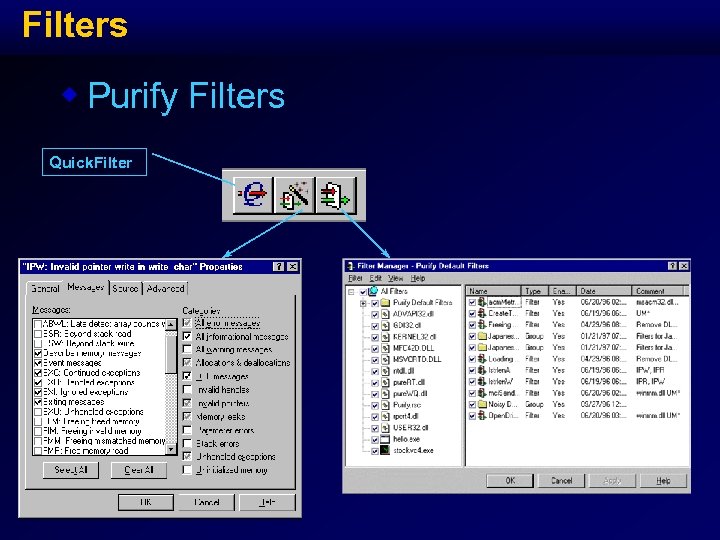This screenshot has width=720, height=540.
Task: Click the ntdll.dll file icon
Action: click(385, 371)
